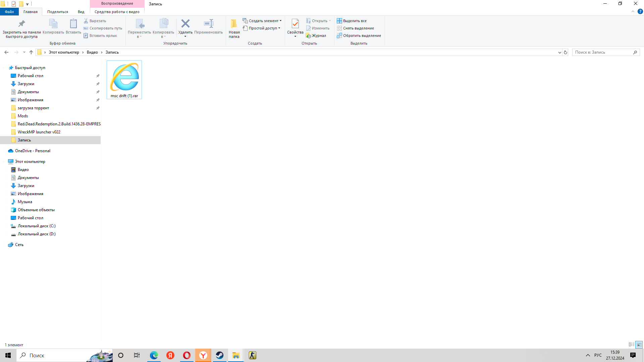Click the Открыть button in ribbon
Image resolution: width=644 pixels, height=362 pixels.
pyautogui.click(x=318, y=21)
